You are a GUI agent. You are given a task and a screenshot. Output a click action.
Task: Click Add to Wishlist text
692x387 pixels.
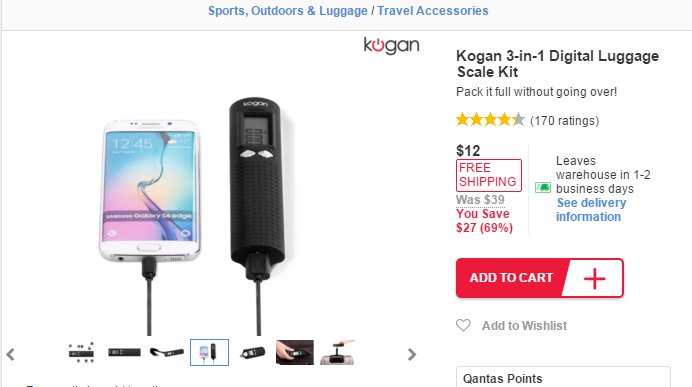tap(524, 326)
